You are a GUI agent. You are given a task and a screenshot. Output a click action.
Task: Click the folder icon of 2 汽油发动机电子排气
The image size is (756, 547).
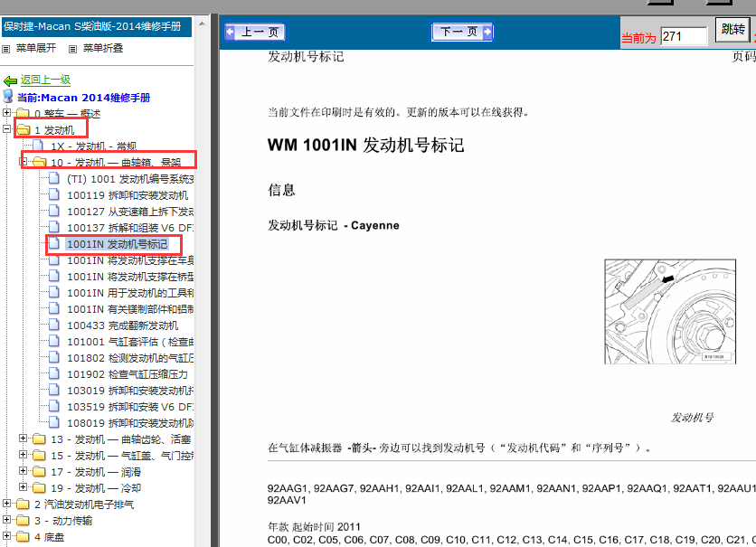[23, 505]
